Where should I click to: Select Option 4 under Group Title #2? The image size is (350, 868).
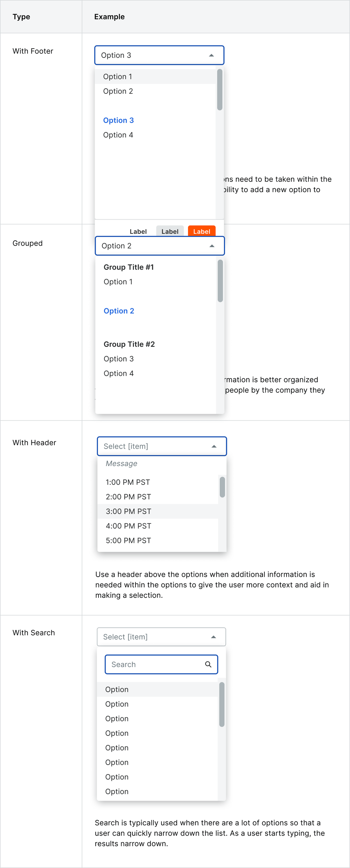(x=119, y=373)
